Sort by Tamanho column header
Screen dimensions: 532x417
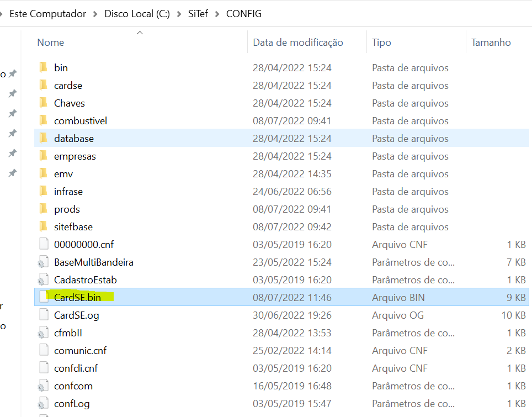coord(491,43)
